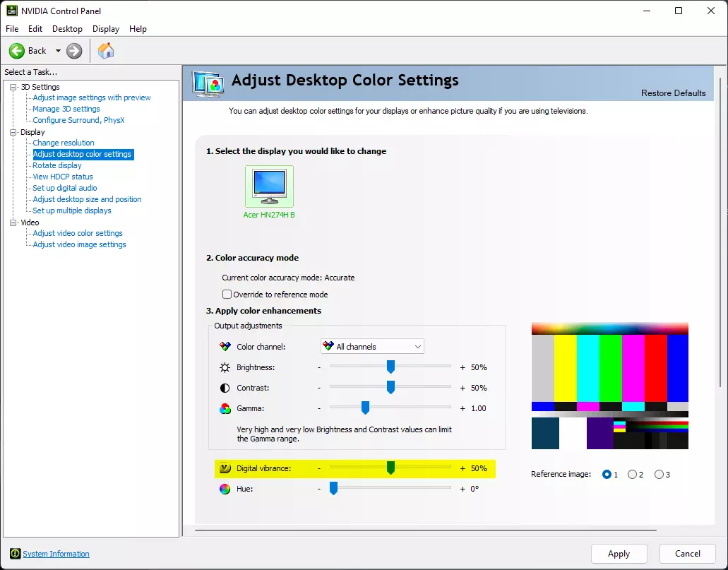
Task: Click the Home icon in toolbar
Action: [106, 51]
